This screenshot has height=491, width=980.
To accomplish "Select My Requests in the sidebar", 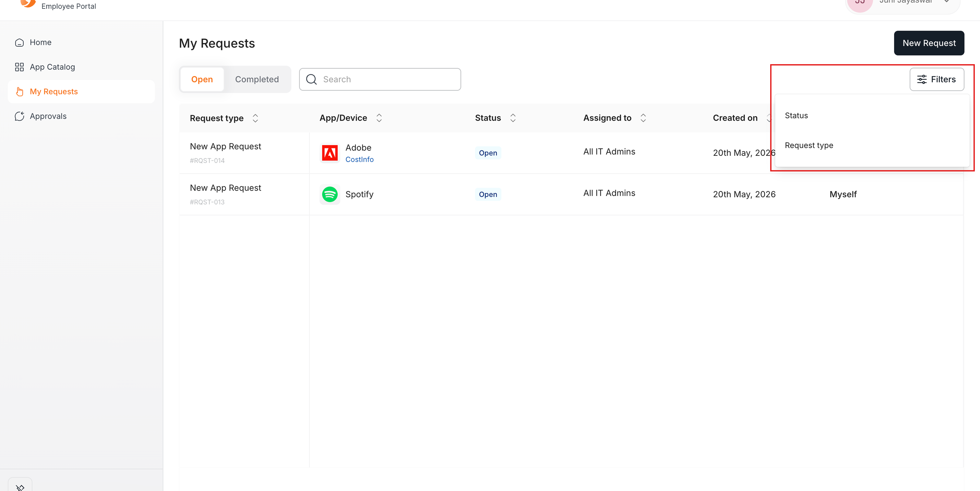I will (x=81, y=92).
